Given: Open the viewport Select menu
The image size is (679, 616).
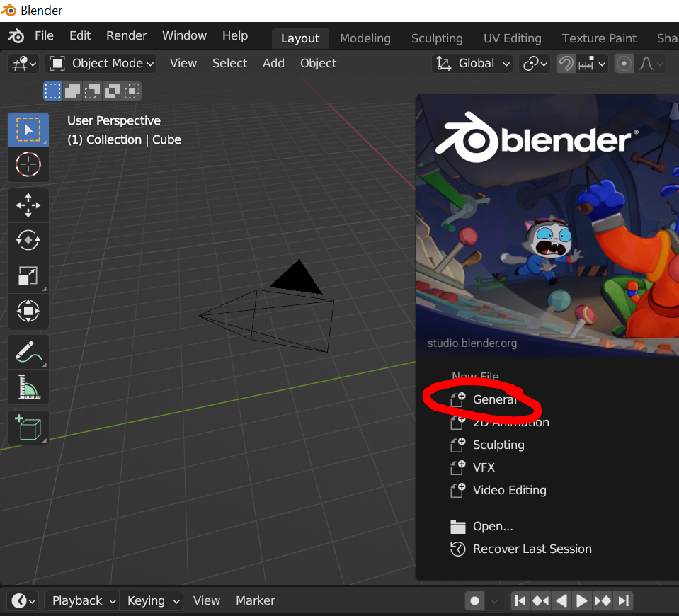Looking at the screenshot, I should 229,64.
